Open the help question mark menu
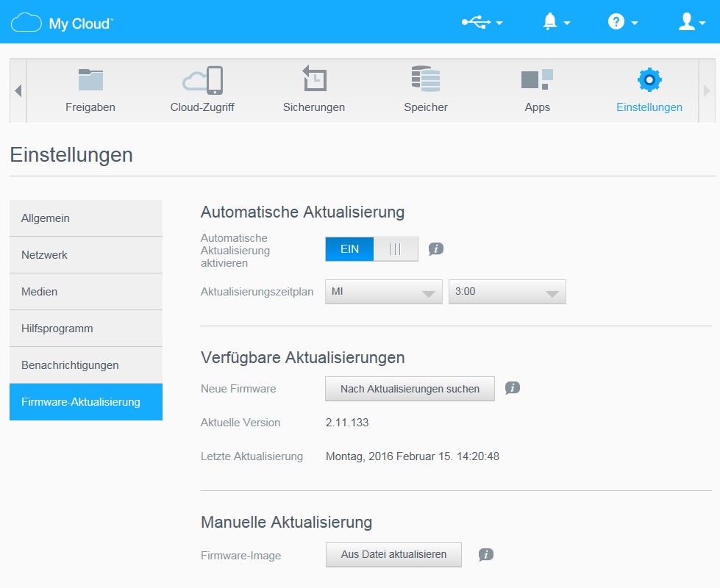 (x=622, y=23)
